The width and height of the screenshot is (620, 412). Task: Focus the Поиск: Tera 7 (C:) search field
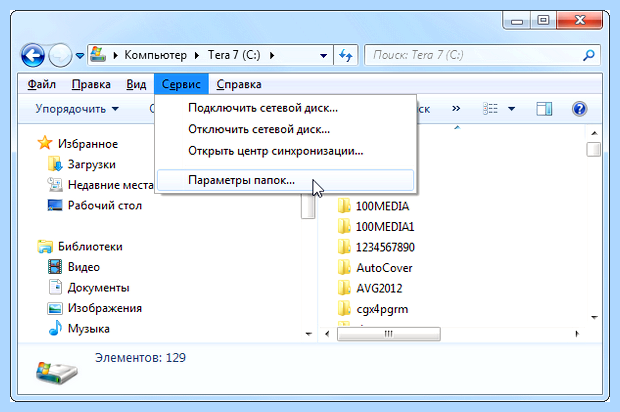482,55
